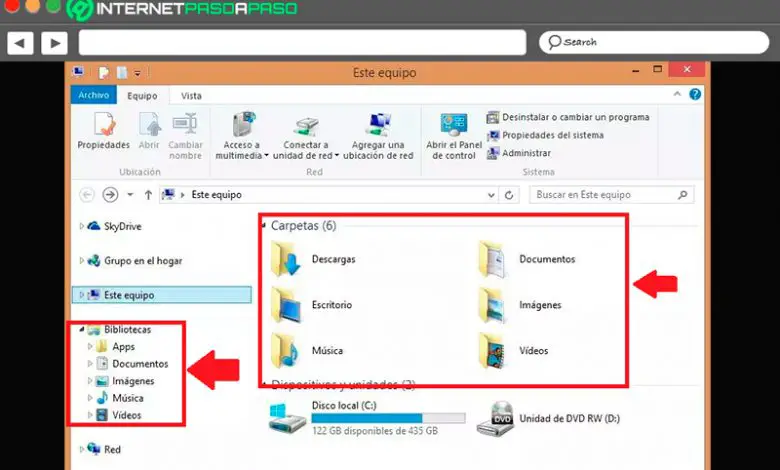Expand the Este equipo tree node
Viewport: 780px width, 470px height.
point(82,295)
